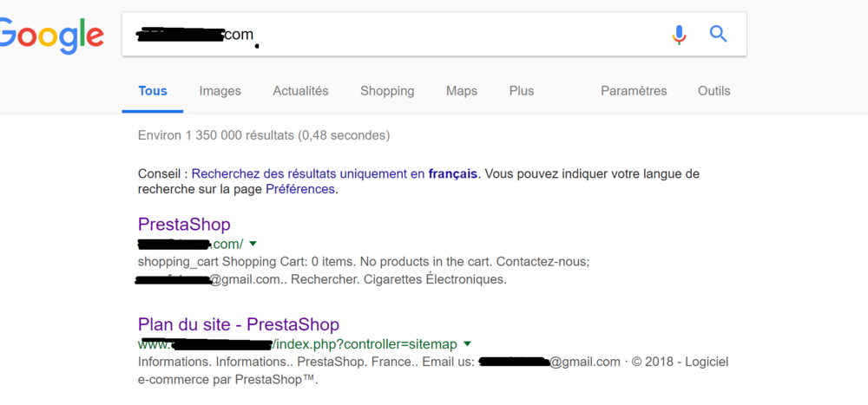Viewport: 868px width, 405px height.
Task: Open the Shopping tab
Action: coord(387,90)
